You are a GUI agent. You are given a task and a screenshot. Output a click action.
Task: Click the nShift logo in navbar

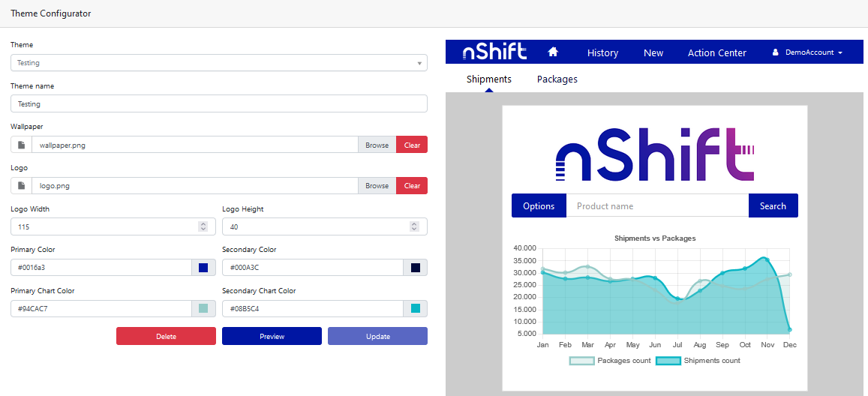coord(494,52)
